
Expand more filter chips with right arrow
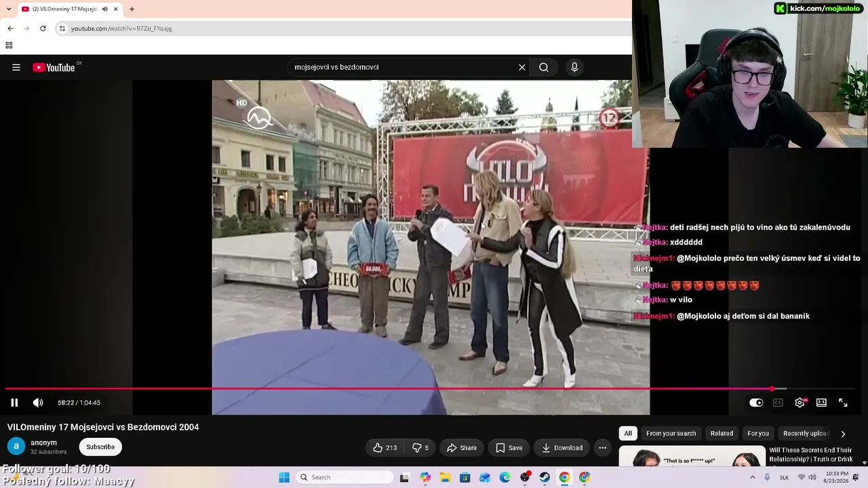coord(843,434)
